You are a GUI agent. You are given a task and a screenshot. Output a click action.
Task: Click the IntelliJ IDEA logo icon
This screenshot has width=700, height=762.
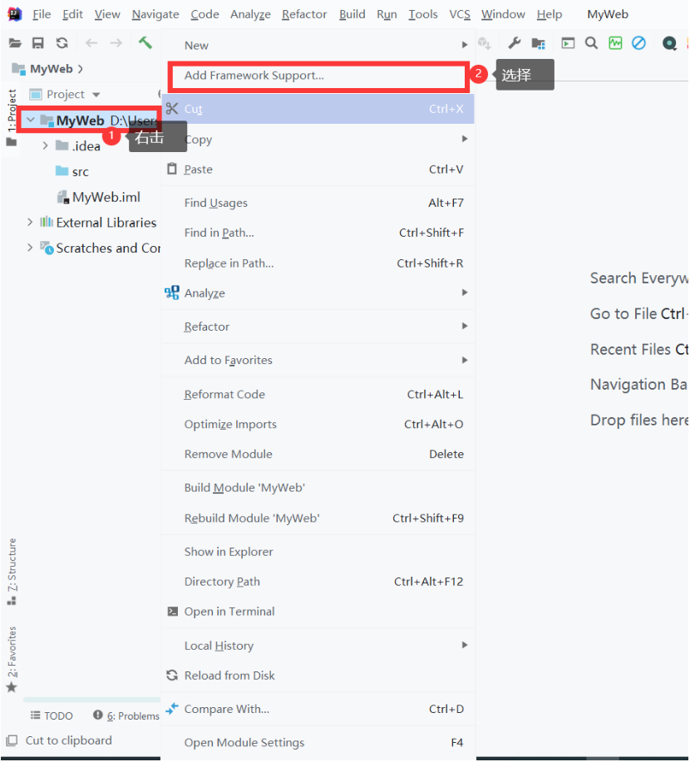[x=15, y=14]
